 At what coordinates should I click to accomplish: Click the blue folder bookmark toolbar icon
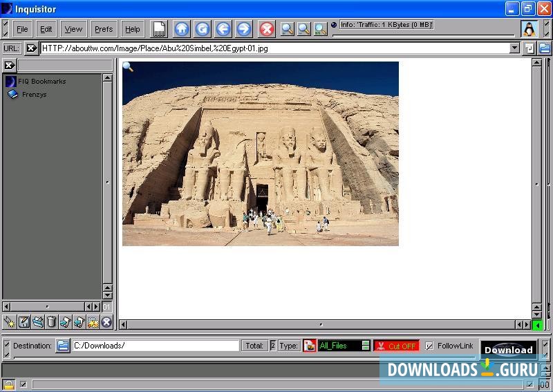pyautogui.click(x=38, y=321)
